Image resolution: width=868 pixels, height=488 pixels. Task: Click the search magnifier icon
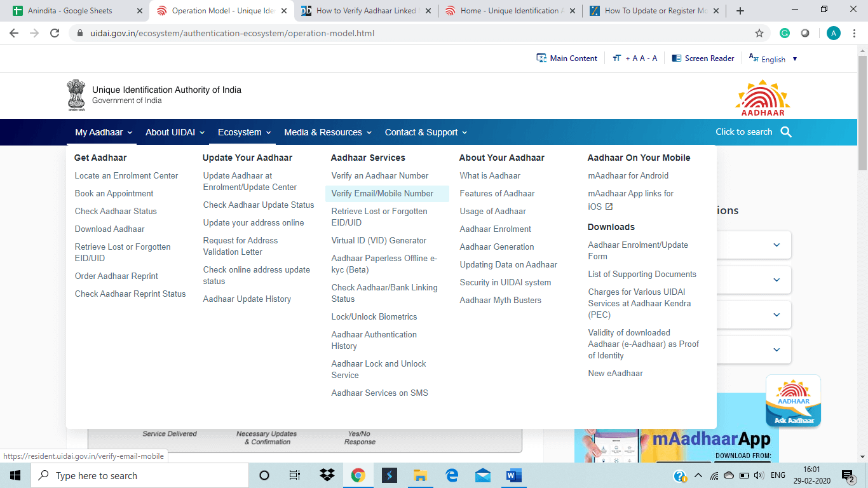(x=786, y=132)
